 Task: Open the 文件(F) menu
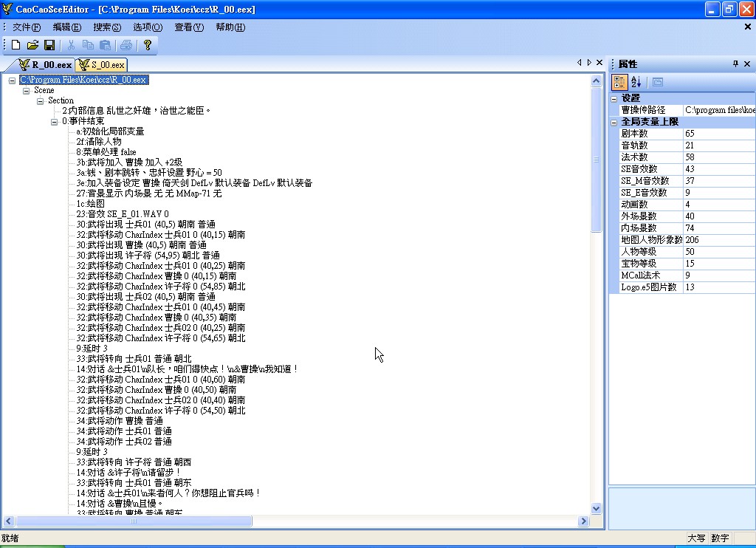tap(27, 27)
